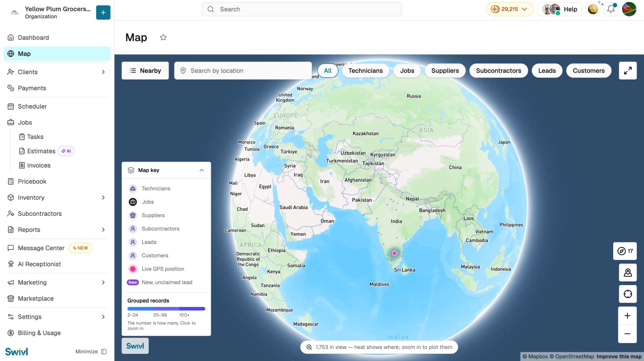This screenshot has height=361, width=644.
Task: Open the notifications bell
Action: click(x=611, y=9)
